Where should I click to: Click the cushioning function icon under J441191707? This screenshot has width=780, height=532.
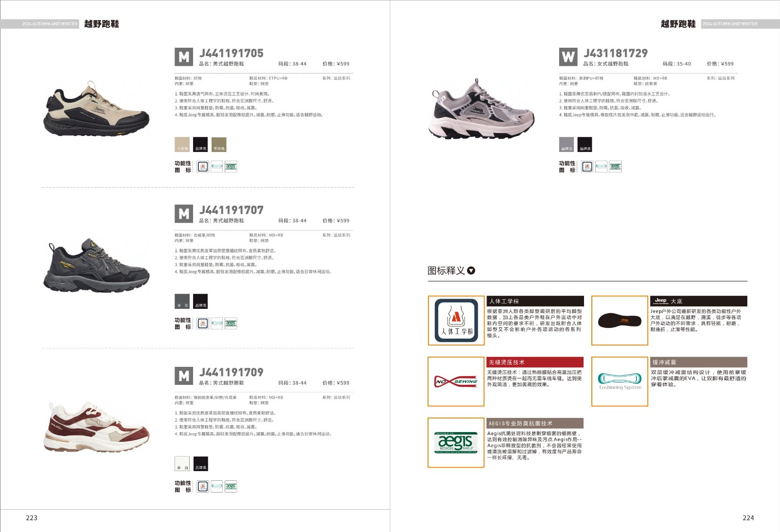click(217, 323)
